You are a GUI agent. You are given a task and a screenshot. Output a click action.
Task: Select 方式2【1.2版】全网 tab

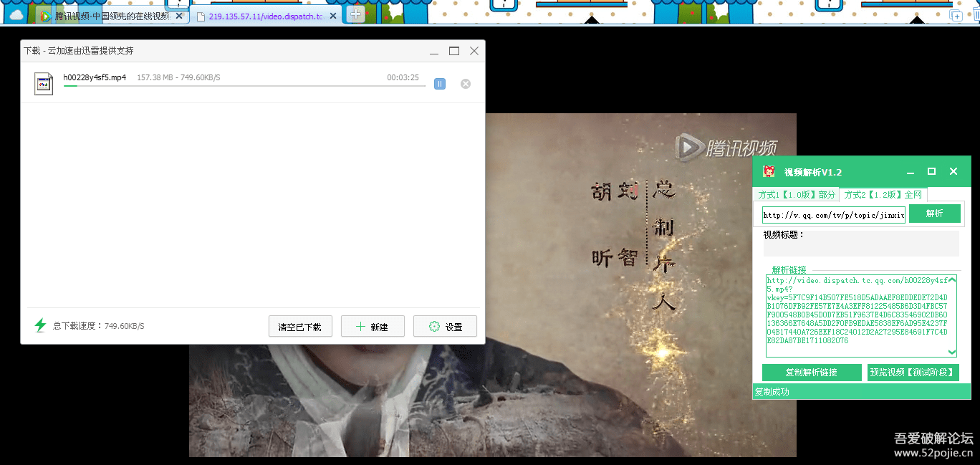883,194
